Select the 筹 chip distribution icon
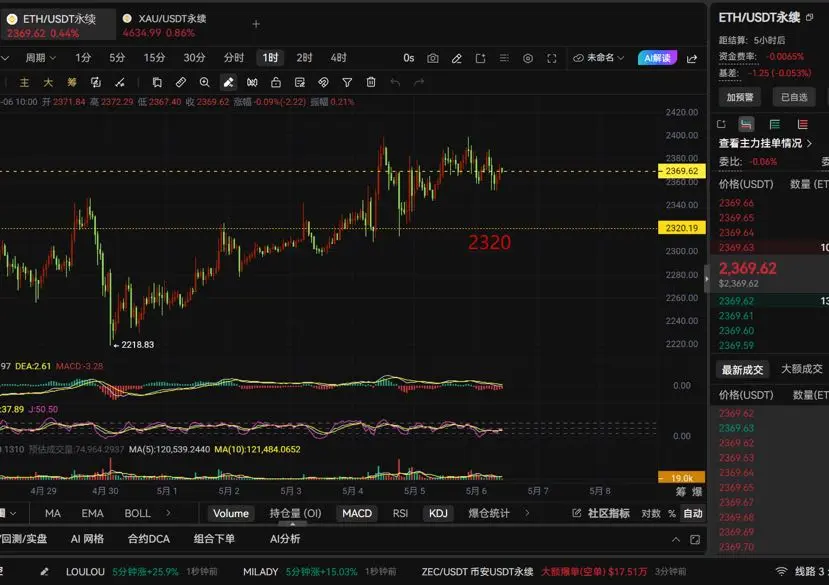Viewport: 829px width, 585px height. click(x=72, y=83)
